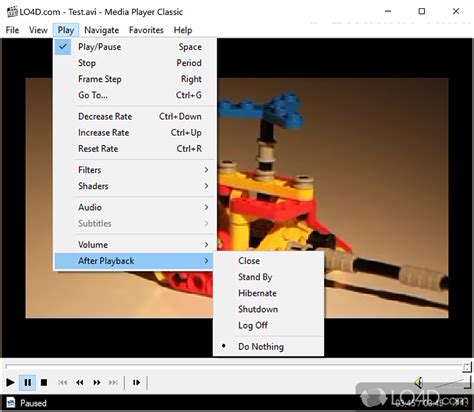The height and width of the screenshot is (412, 474).
Task: Expand the Volume submenu
Action: point(135,245)
